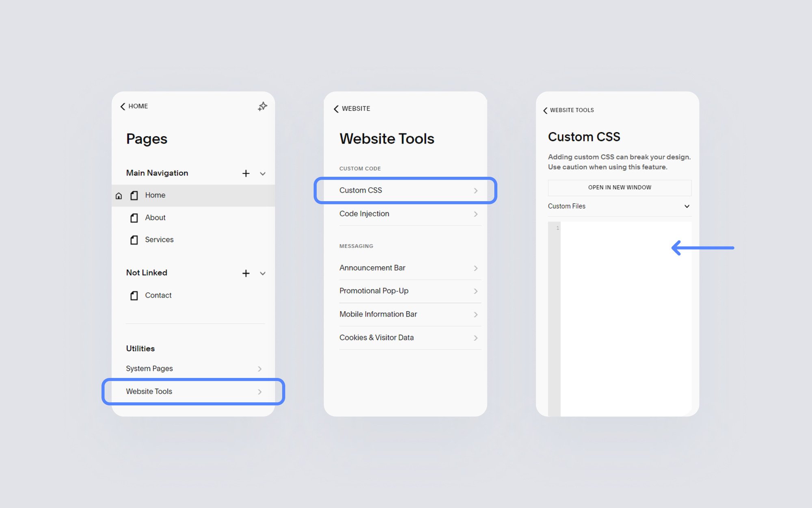This screenshot has height=508, width=812.
Task: Click the CUSTOM CODE section label
Action: tap(360, 169)
